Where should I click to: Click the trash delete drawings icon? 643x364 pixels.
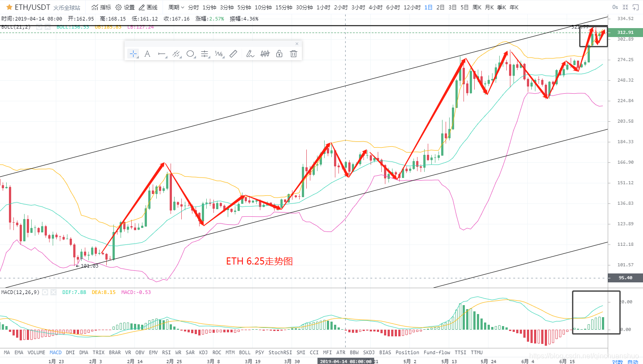click(x=293, y=54)
